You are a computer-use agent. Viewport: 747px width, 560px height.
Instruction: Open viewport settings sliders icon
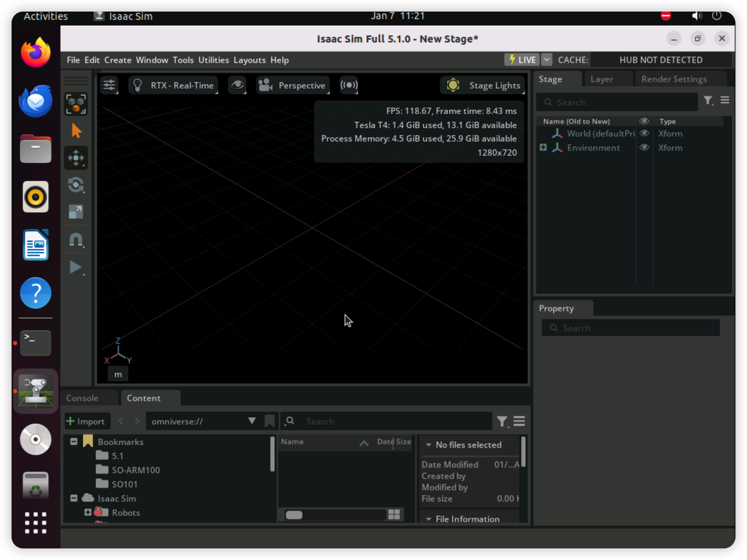point(109,85)
